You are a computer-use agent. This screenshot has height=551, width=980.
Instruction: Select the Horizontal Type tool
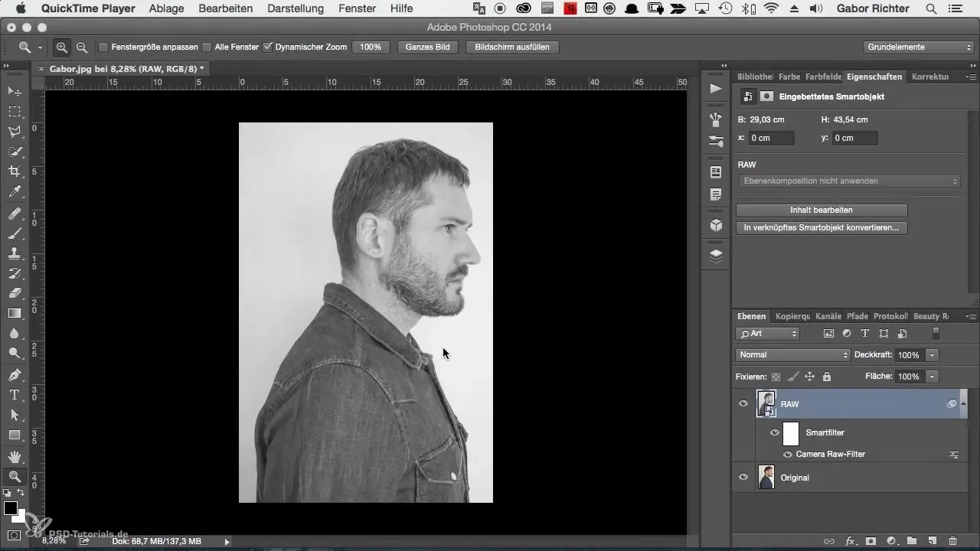pos(15,395)
